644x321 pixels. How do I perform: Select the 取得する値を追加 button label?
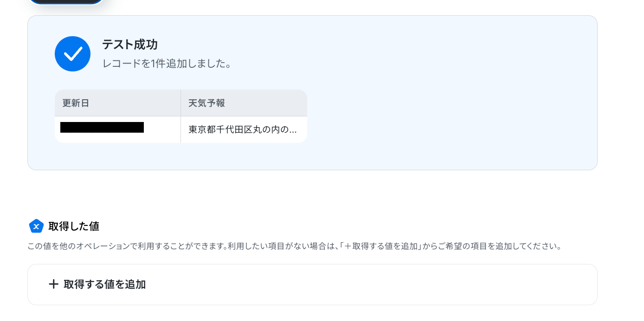coord(104,284)
